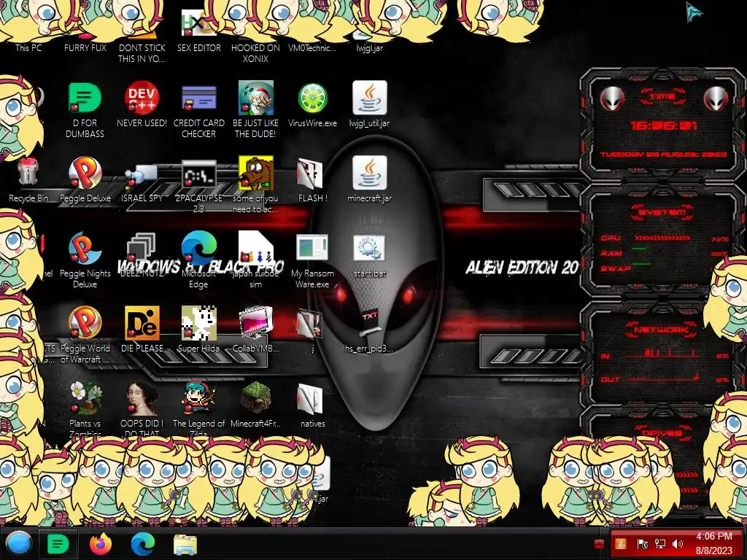This screenshot has height=560, width=747.
Task: Open the Start orb on the taskbar
Action: point(19,543)
